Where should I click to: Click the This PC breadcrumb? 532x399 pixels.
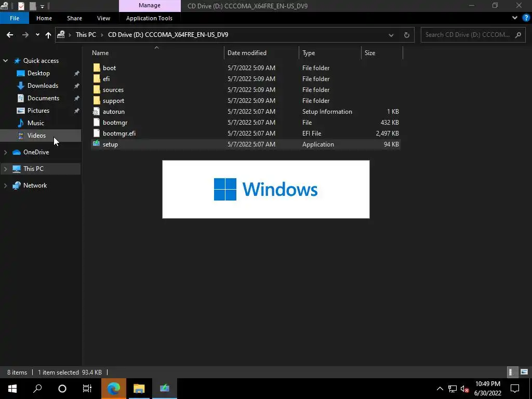pos(86,35)
